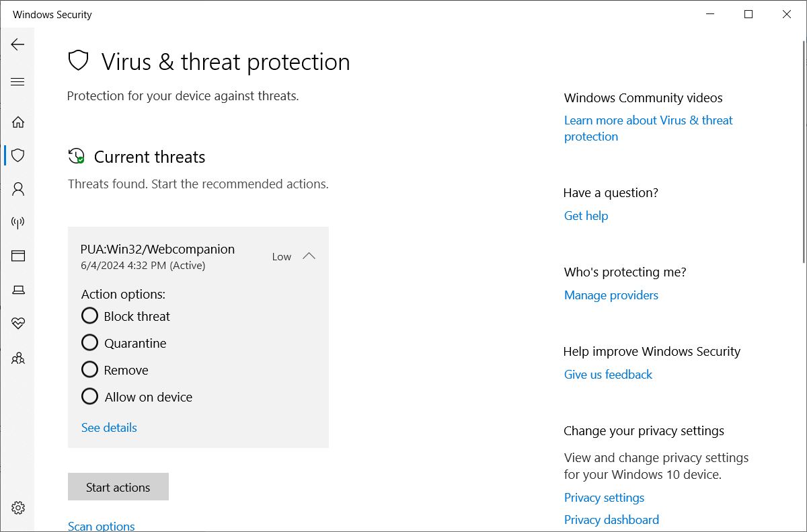
Task: Open the Settings gear at sidebar bottom
Action: pos(18,508)
